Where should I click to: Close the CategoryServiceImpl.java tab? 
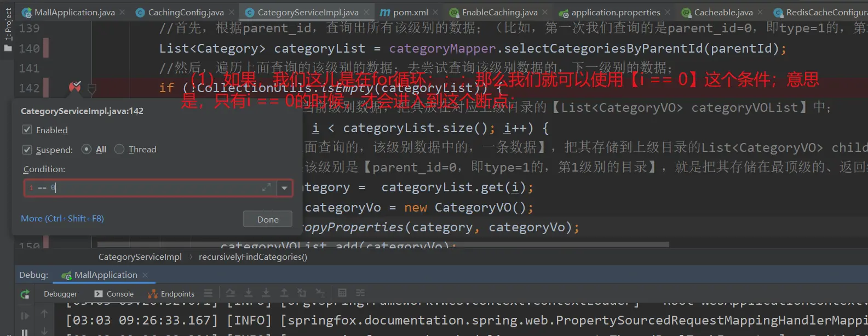[366, 12]
